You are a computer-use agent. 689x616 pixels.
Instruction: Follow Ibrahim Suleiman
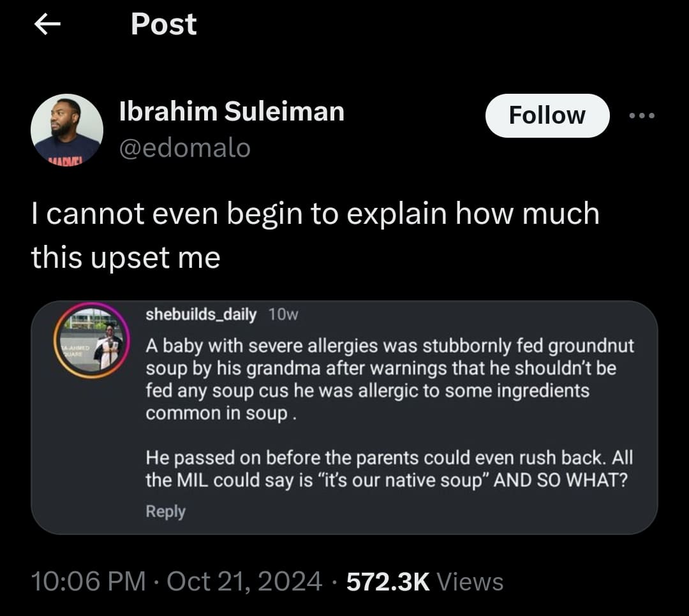pyautogui.click(x=547, y=115)
